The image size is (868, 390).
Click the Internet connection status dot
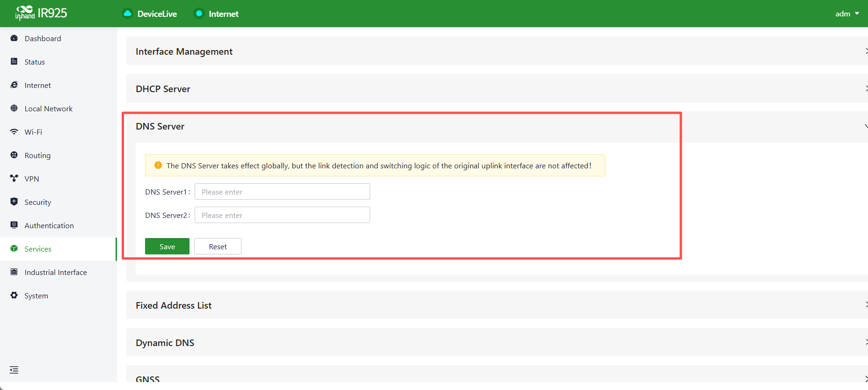pos(199,14)
